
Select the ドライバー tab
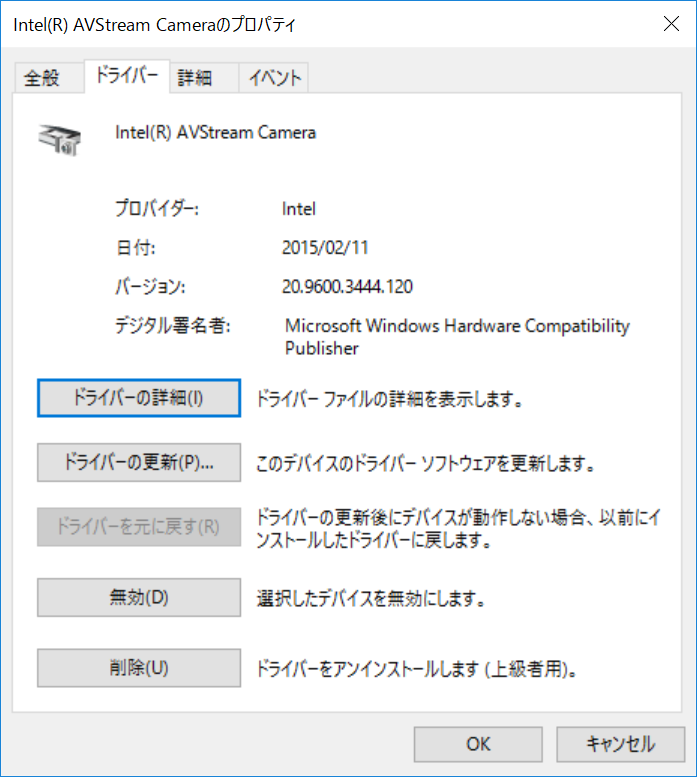(x=127, y=76)
